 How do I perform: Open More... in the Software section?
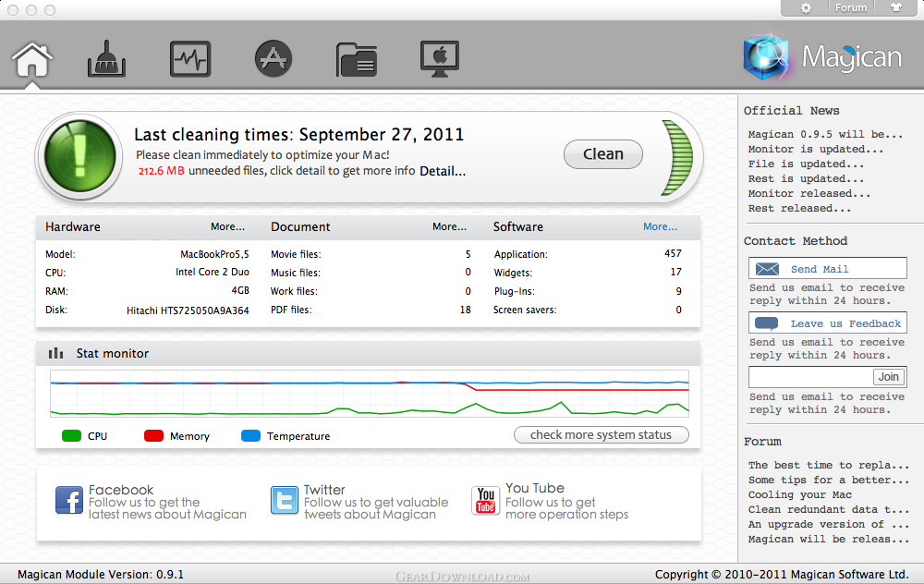point(660,227)
